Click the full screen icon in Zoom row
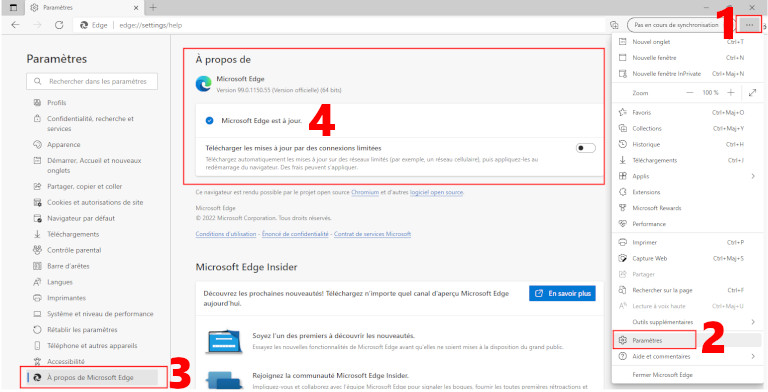Screen dimensions: 768x392 coord(752,93)
